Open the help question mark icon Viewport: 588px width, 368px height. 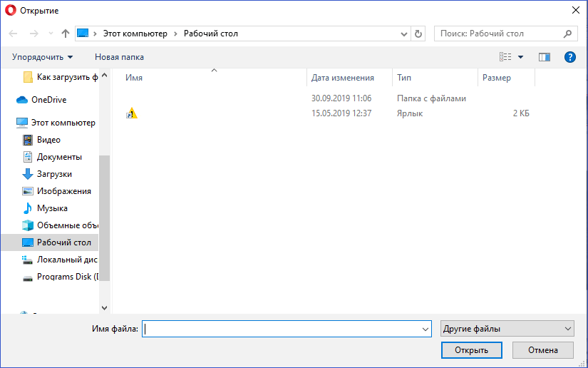tap(569, 57)
